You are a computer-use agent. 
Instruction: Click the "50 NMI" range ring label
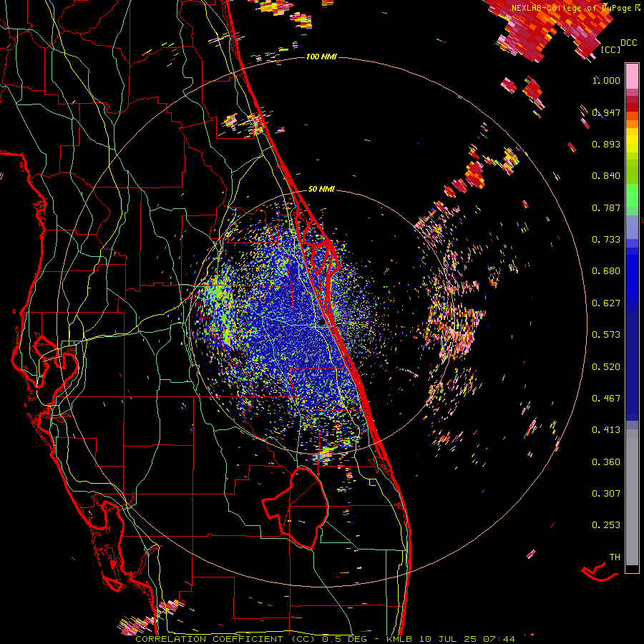pyautogui.click(x=321, y=190)
